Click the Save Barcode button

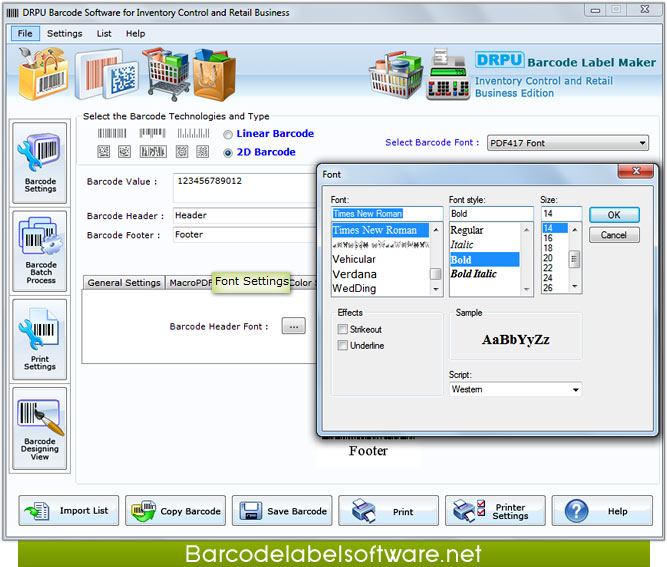coord(282,510)
